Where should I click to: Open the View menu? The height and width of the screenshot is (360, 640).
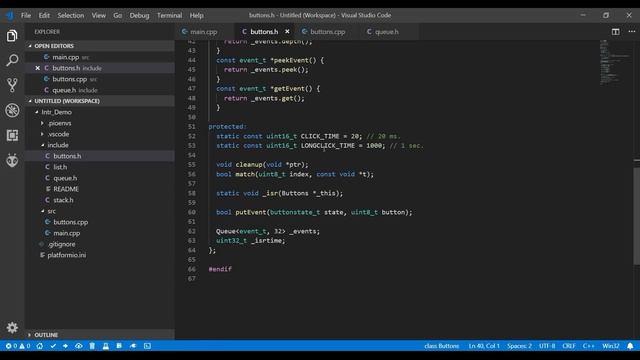[98, 16]
